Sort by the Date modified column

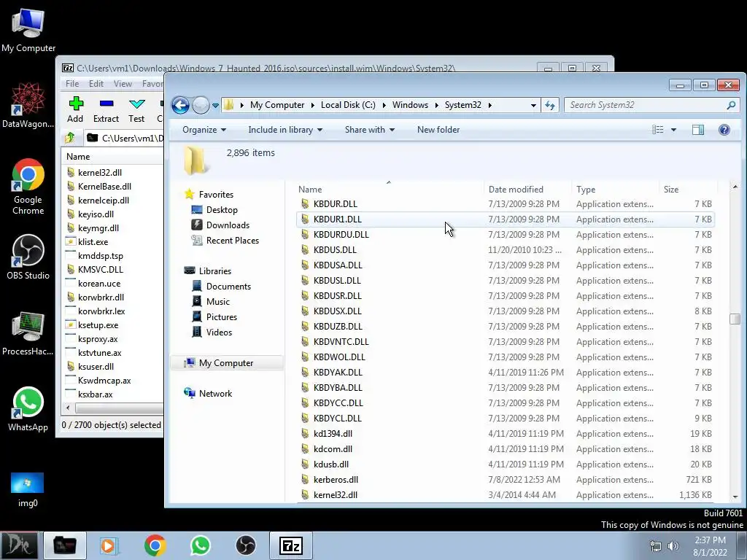[x=527, y=190]
